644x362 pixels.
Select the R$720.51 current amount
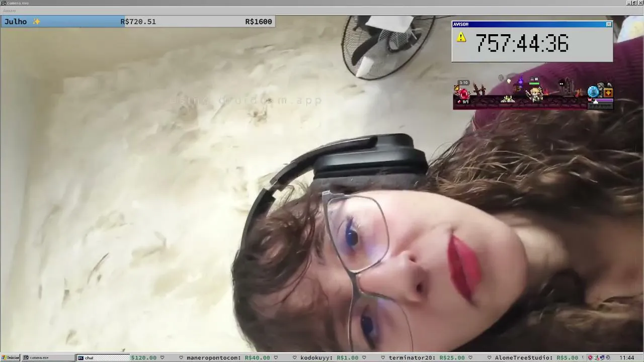pyautogui.click(x=138, y=22)
